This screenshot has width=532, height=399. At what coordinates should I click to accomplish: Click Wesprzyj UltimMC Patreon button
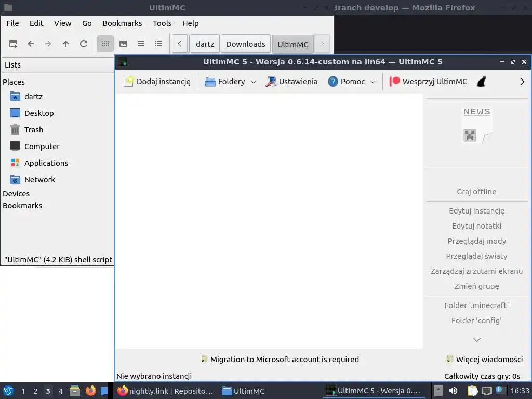[428, 82]
